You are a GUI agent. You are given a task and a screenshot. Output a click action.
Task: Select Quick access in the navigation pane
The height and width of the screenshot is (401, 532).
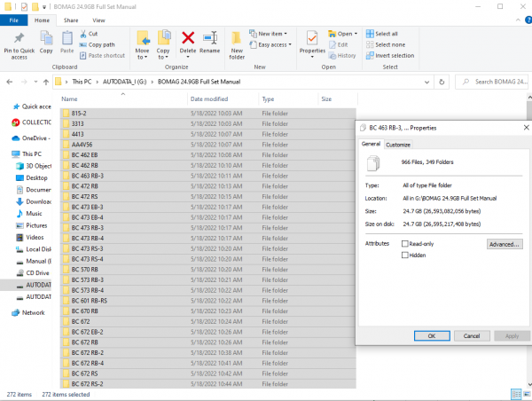(32, 106)
